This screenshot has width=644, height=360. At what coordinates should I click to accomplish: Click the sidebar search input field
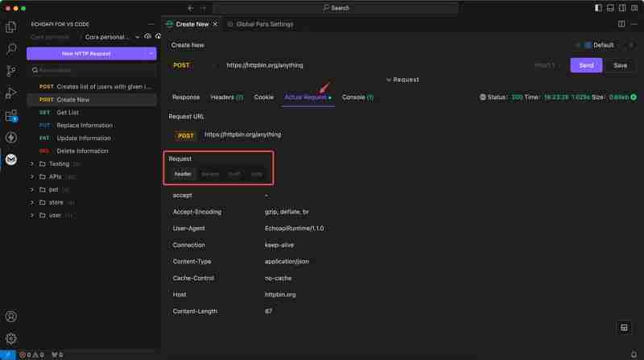point(93,70)
